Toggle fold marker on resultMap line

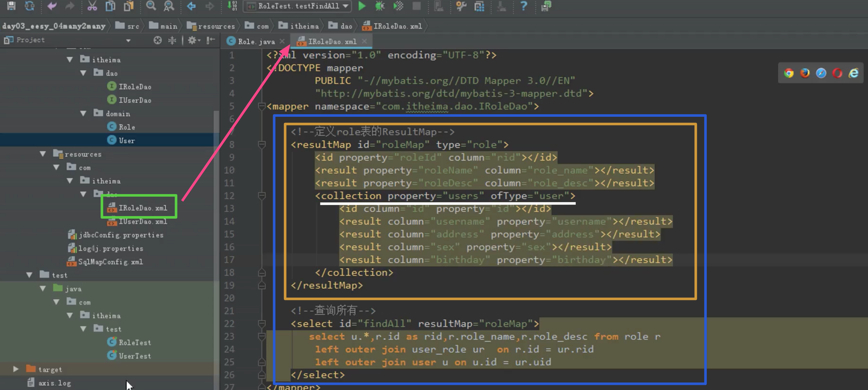(x=262, y=145)
